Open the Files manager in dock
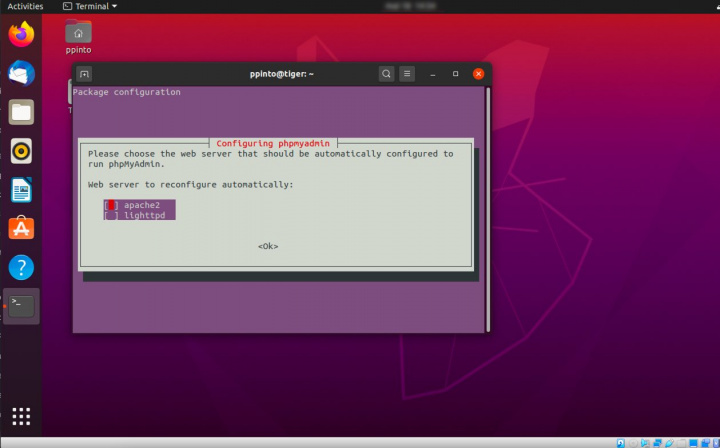720x448 pixels. (21, 111)
